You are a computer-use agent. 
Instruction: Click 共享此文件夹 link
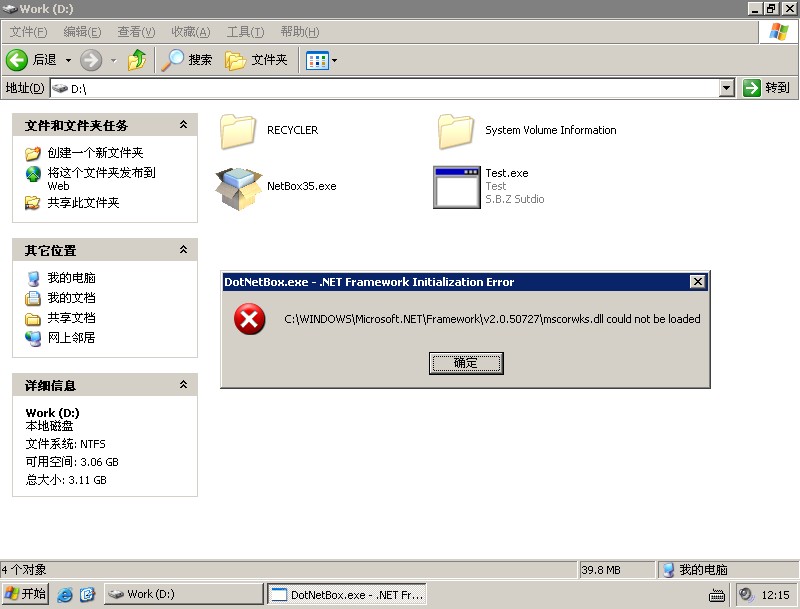[83, 202]
